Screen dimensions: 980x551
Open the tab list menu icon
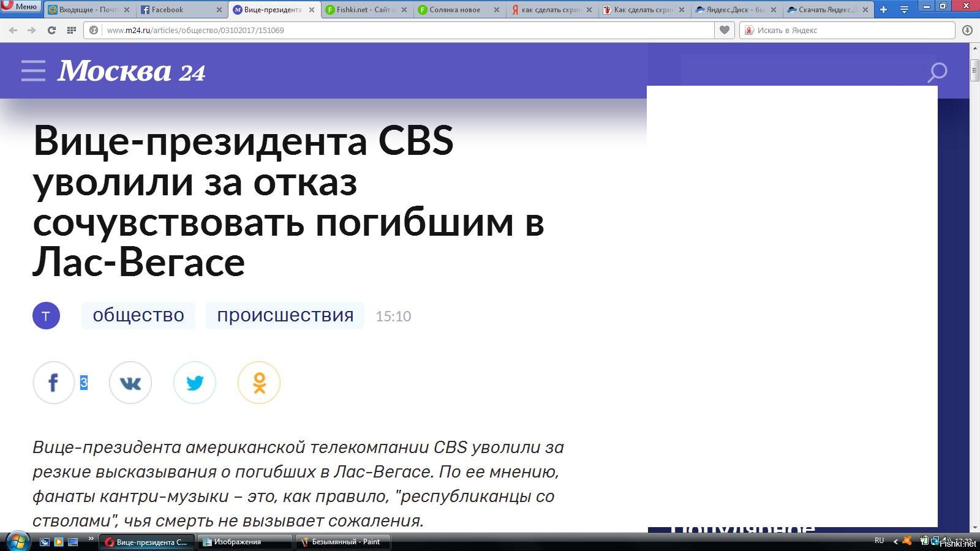(904, 10)
